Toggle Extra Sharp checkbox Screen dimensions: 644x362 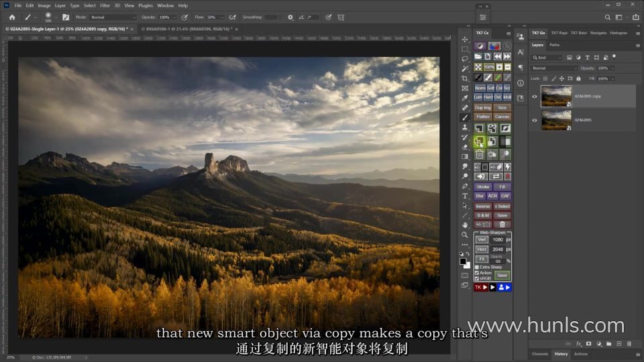(477, 267)
